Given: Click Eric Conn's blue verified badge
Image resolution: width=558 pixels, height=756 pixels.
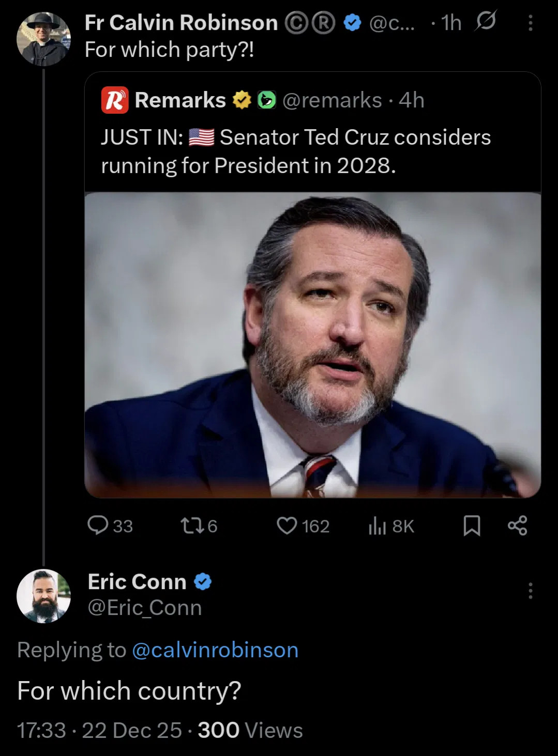Looking at the screenshot, I should point(203,582).
